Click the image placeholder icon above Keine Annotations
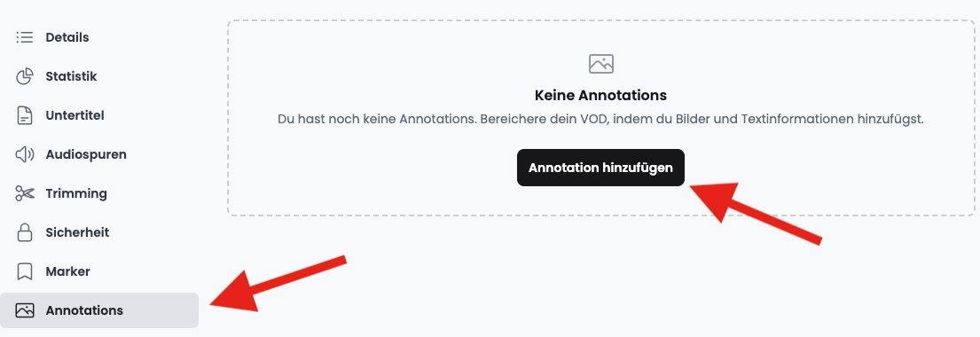The width and height of the screenshot is (980, 337). click(x=600, y=64)
